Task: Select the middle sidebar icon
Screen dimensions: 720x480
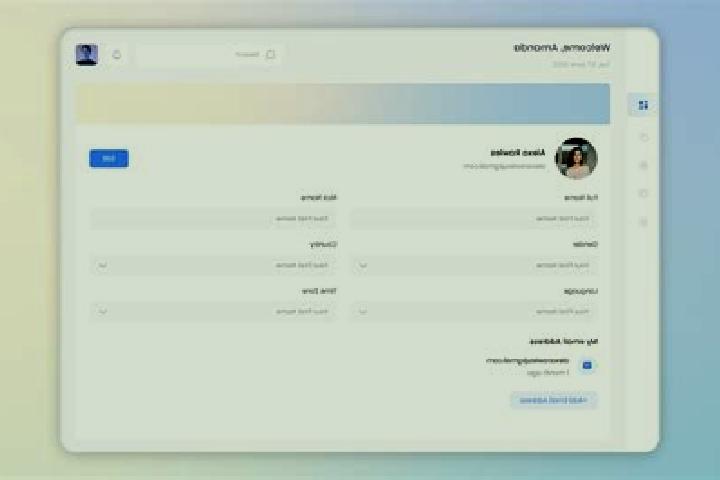Action: (643, 165)
